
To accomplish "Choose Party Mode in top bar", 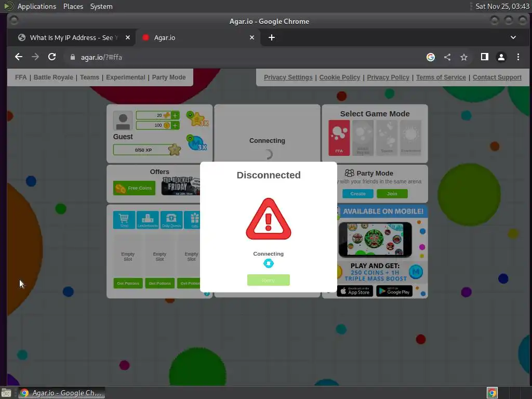I will 169,77.
